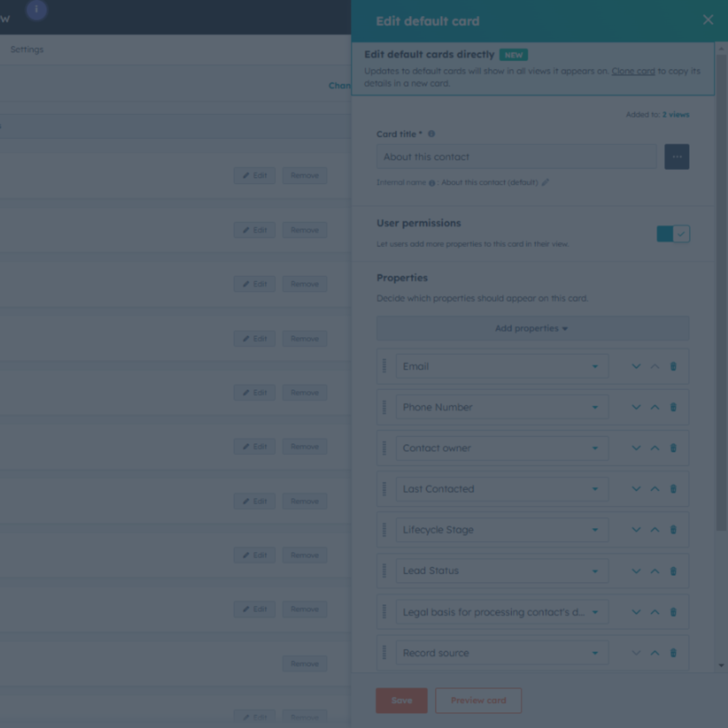Delete the Record source property via trash icon
The height and width of the screenshot is (728, 728).
(673, 653)
